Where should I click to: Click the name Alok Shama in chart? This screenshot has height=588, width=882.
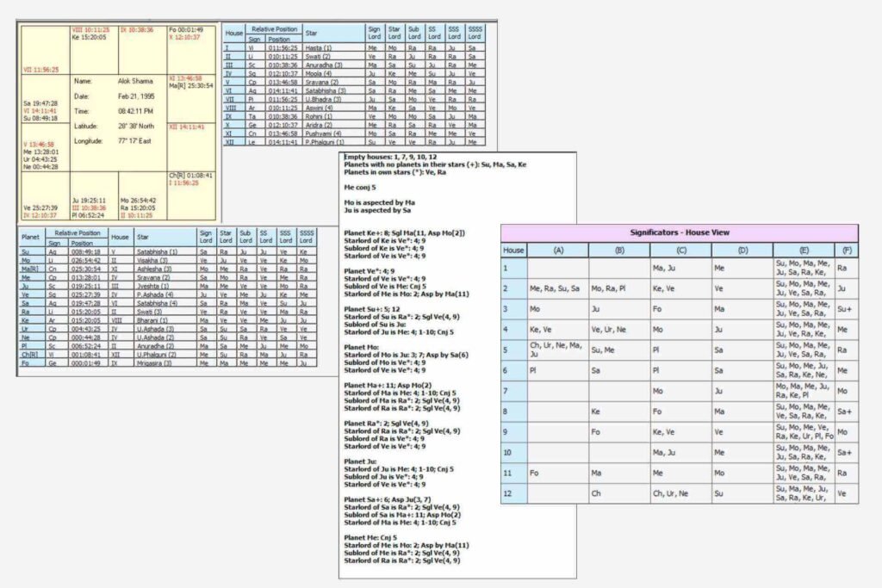(136, 80)
